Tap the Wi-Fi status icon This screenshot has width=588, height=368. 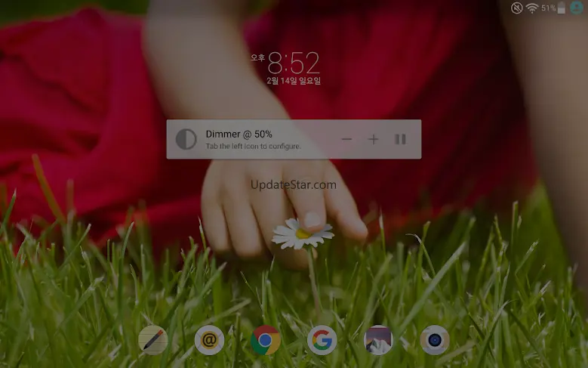pos(532,8)
